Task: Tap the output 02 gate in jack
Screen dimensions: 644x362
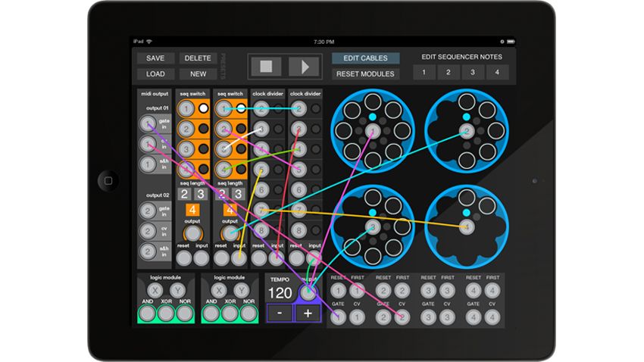Action: click(x=148, y=211)
